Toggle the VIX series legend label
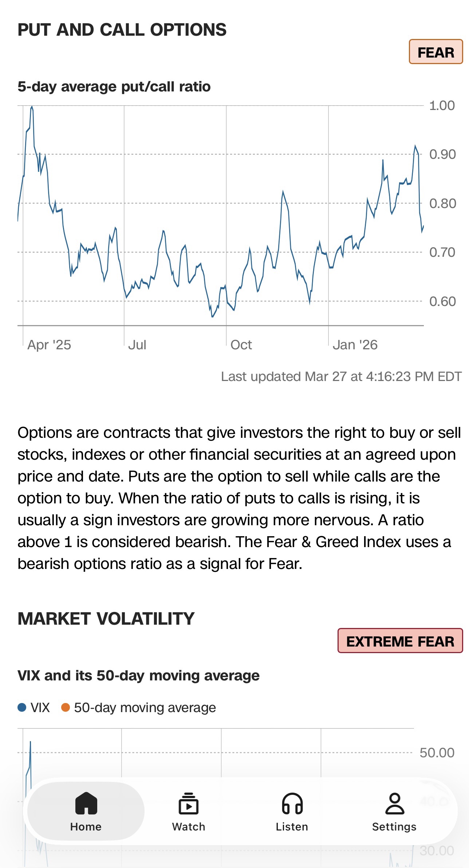The height and width of the screenshot is (868, 469). [40, 707]
